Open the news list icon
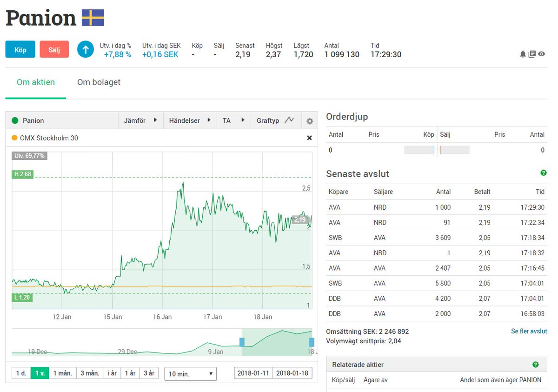 click(x=532, y=54)
